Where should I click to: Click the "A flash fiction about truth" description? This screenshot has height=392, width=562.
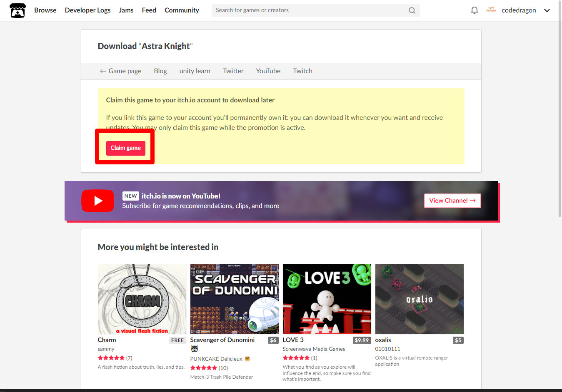(141, 367)
